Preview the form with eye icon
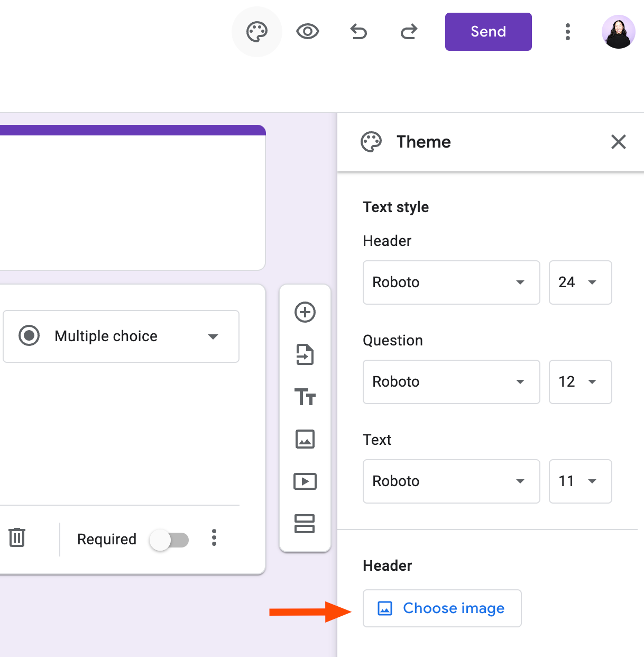Image resolution: width=644 pixels, height=657 pixels. (x=308, y=32)
